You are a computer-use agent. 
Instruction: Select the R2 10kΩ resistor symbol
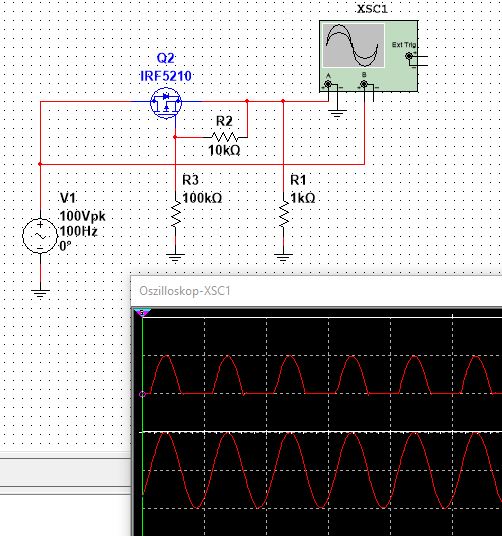pos(225,137)
